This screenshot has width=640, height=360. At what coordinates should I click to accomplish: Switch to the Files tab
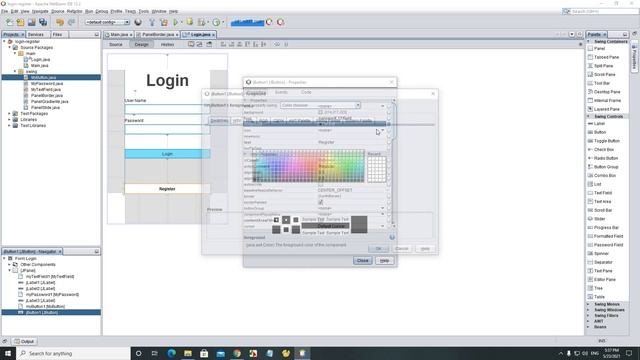click(57, 35)
